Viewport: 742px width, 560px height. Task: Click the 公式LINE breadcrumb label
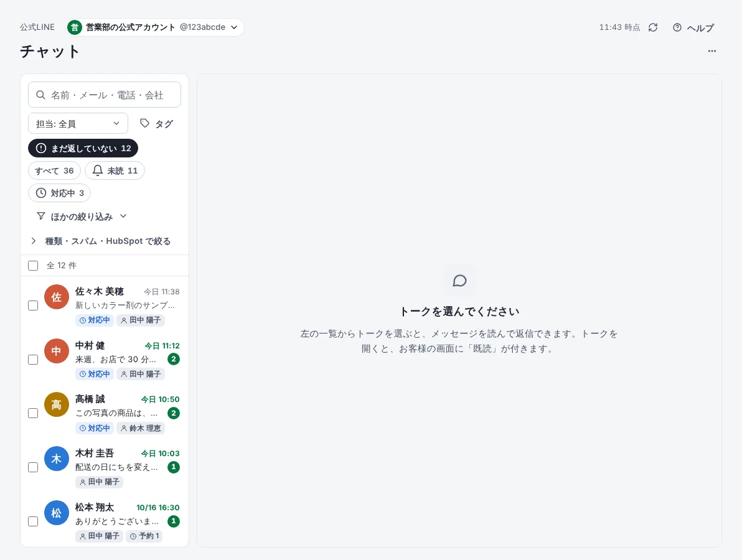tap(37, 27)
